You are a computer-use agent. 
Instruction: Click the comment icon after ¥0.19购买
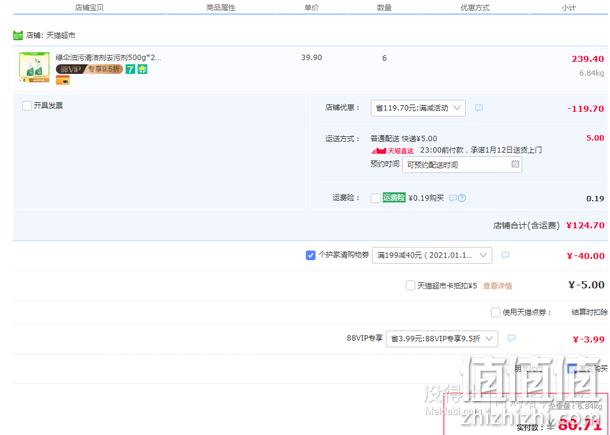coord(452,198)
